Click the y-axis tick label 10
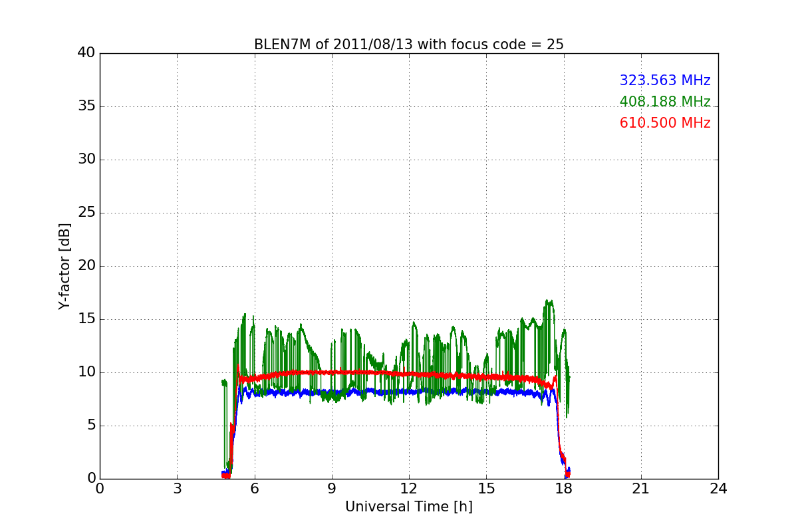Screen dimensions: 798x532 click(x=86, y=372)
